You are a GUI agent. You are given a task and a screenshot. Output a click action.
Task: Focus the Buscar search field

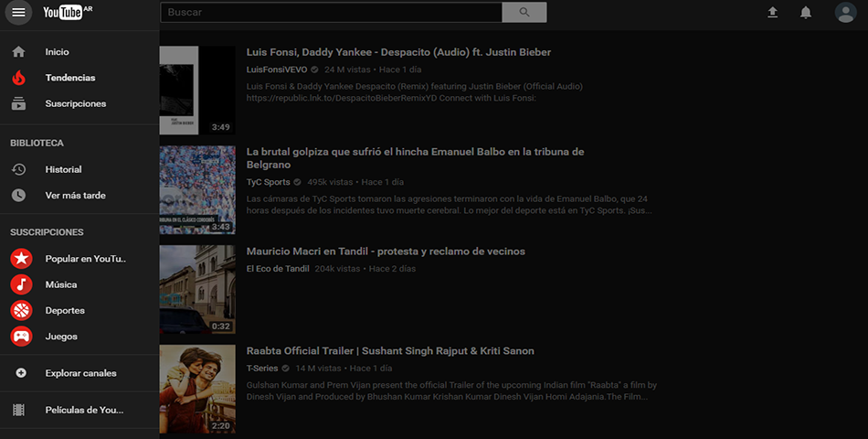pos(331,12)
